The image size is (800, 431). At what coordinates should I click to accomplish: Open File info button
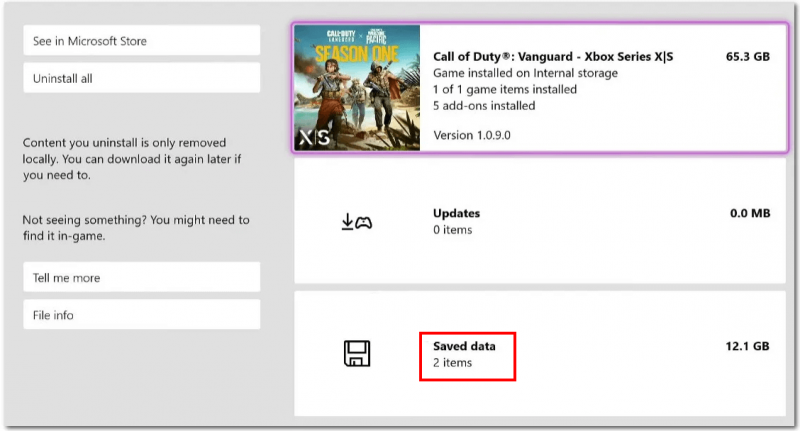click(141, 315)
